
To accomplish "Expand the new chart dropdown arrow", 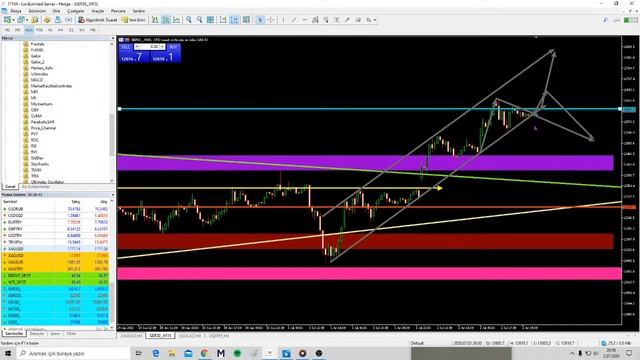I will (13, 20).
